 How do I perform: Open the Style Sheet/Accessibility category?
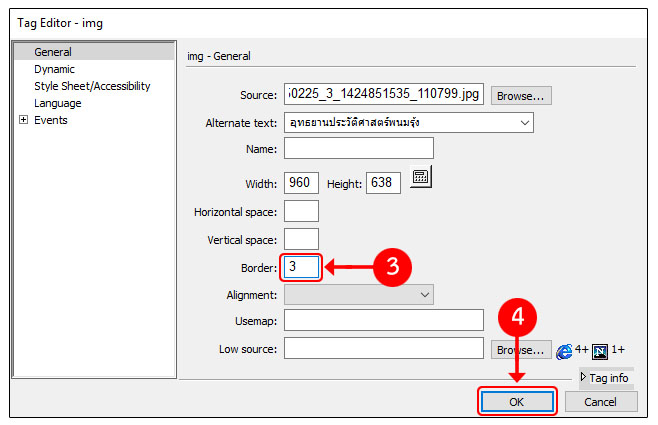(92, 86)
